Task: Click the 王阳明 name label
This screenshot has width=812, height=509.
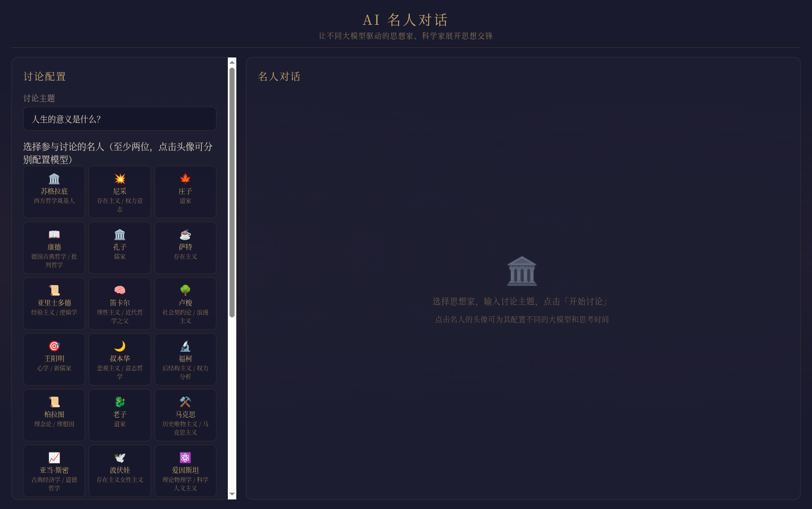Action: [x=54, y=359]
